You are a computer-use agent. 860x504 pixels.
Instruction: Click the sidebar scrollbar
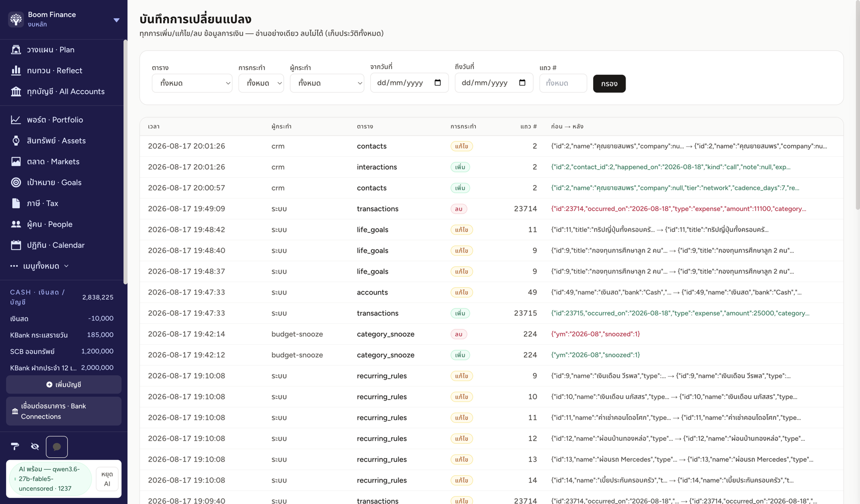125,162
